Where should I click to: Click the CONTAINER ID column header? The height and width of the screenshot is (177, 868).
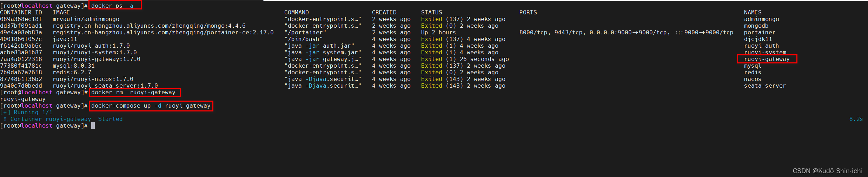[x=21, y=13]
